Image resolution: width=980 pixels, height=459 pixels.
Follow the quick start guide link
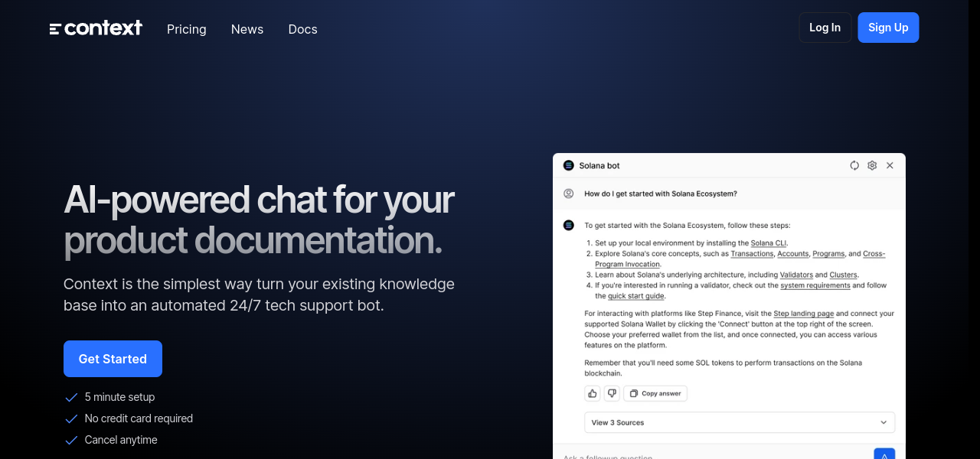[x=636, y=296]
